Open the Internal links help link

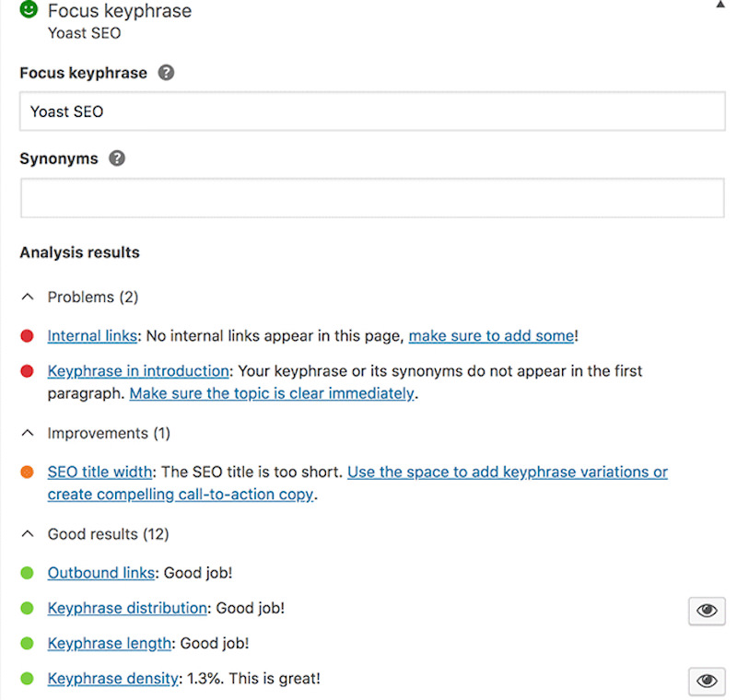92,336
